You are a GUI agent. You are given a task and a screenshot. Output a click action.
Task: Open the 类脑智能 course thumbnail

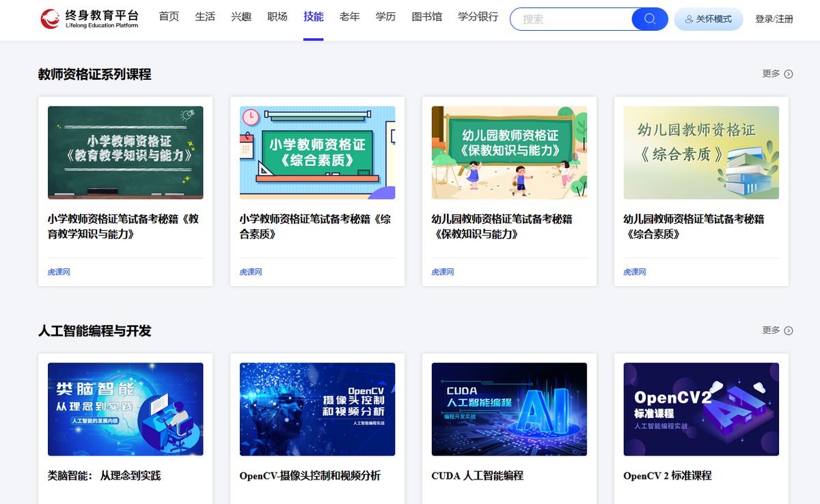126,410
